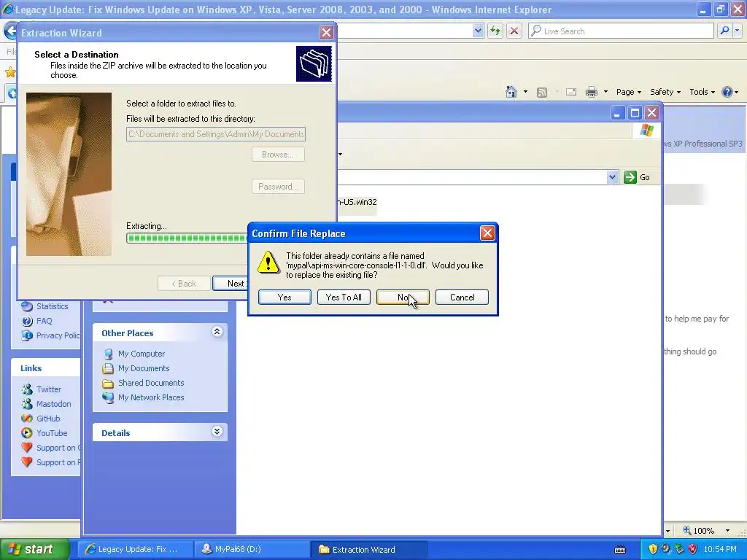Click the Statistics link on webpage
747x560 pixels.
(x=53, y=306)
